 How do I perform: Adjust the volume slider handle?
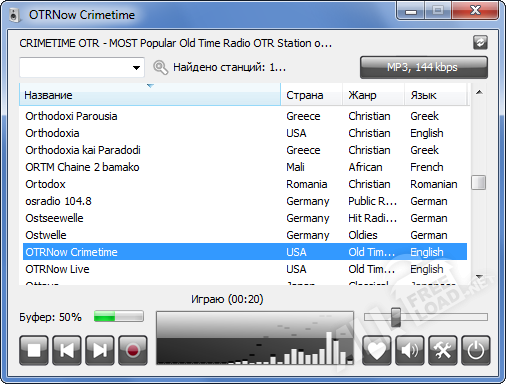pos(396,317)
